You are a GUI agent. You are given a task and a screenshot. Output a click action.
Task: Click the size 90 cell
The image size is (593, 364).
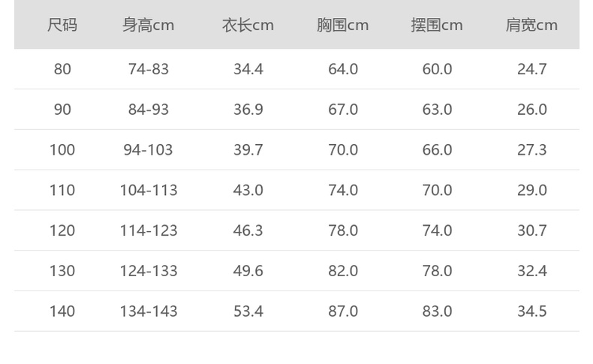[x=62, y=110]
